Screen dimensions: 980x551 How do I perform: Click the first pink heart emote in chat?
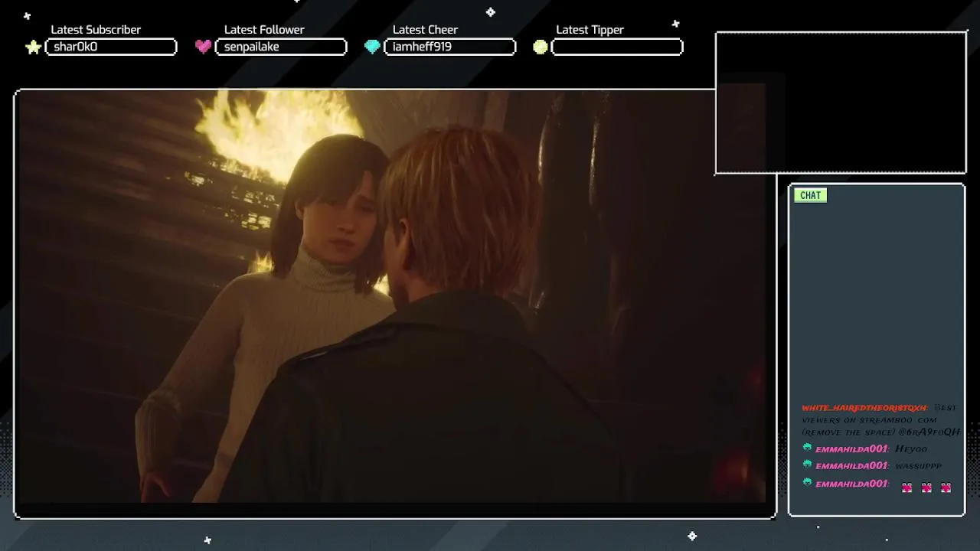click(x=907, y=487)
